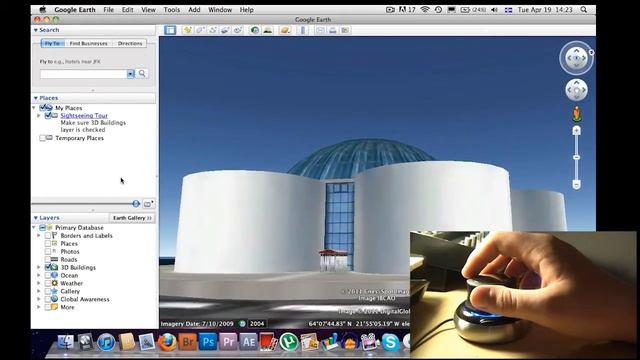Screen dimensions: 640x360
Task: Click the Move joystick navigation control
Action: click(x=576, y=90)
